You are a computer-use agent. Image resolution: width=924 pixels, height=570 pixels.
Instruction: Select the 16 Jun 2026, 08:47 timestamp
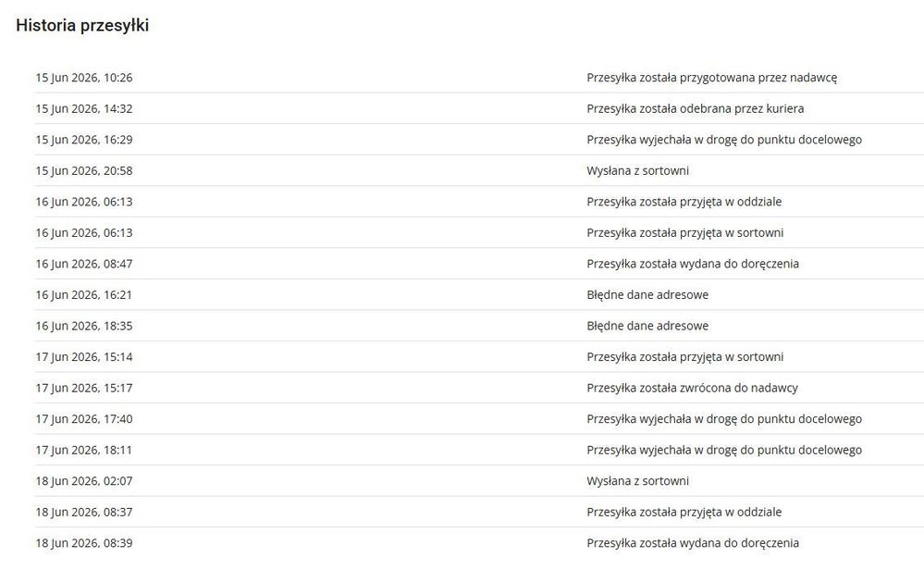[x=83, y=264]
